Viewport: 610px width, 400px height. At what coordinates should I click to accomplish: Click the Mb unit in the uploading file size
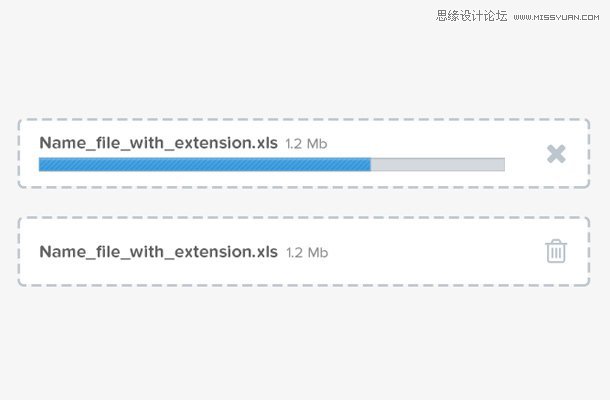pyautogui.click(x=317, y=144)
